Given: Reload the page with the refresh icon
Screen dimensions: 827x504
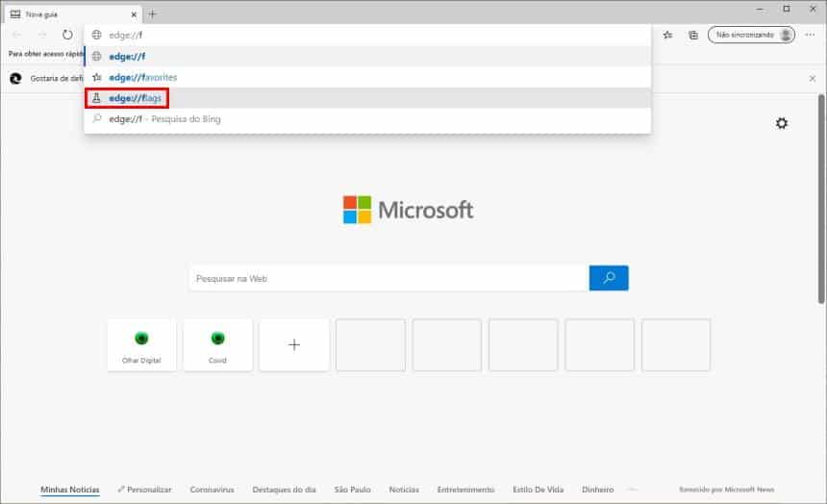Looking at the screenshot, I should click(67, 35).
